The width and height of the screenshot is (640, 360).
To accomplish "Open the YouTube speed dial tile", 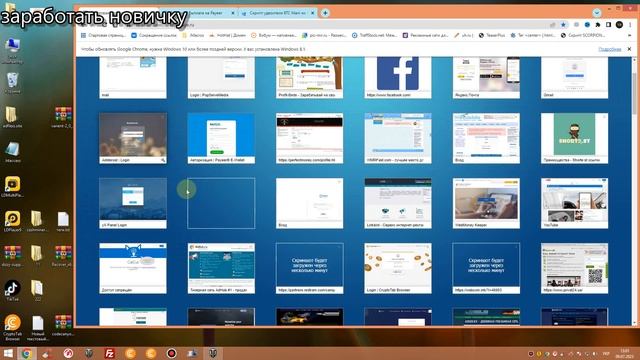I will pyautogui.click(x=574, y=203).
